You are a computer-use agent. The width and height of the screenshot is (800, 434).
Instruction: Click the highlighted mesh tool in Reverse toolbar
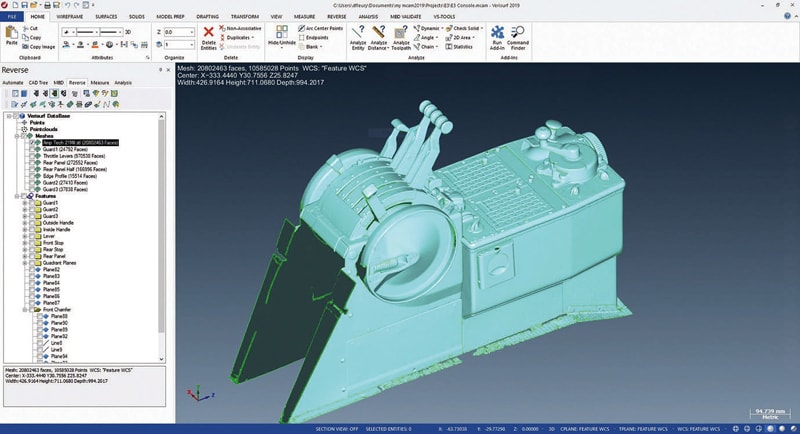coord(54,93)
